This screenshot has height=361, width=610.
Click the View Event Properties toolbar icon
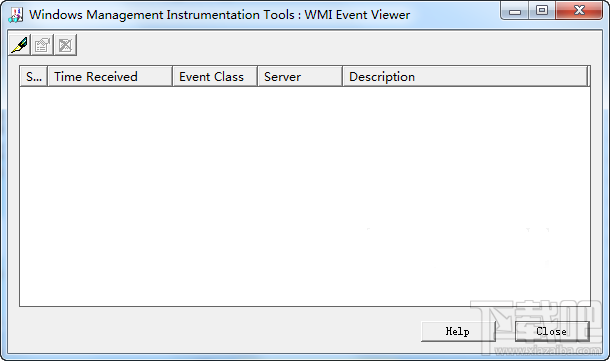click(x=42, y=45)
